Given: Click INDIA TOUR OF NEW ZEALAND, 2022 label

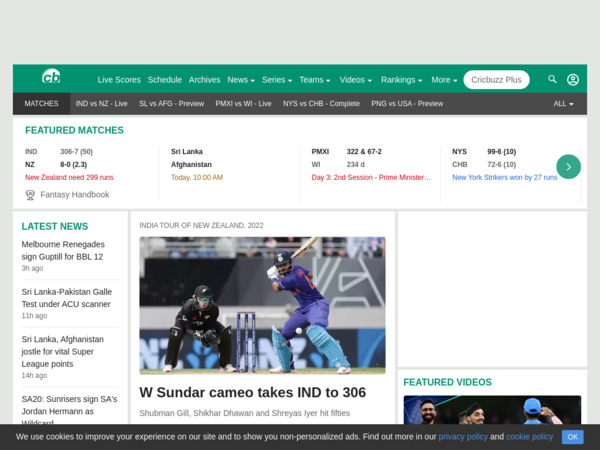Looking at the screenshot, I should [201, 225].
